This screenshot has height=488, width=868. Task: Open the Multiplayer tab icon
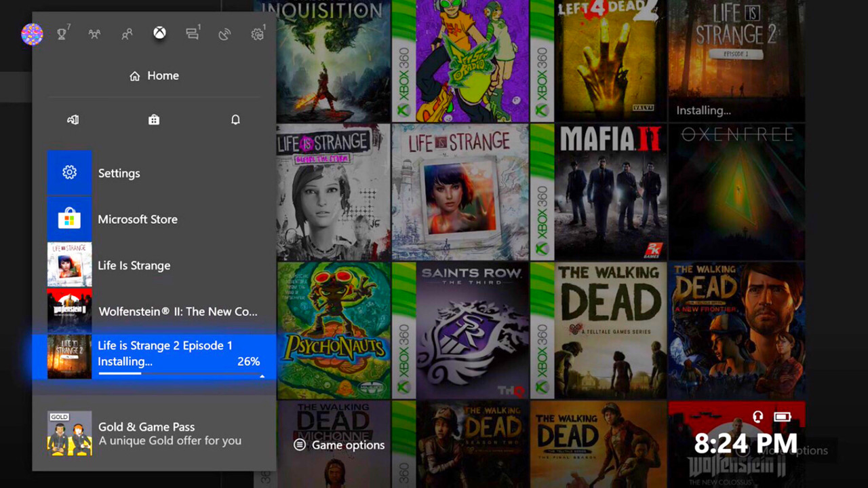pyautogui.click(x=94, y=34)
